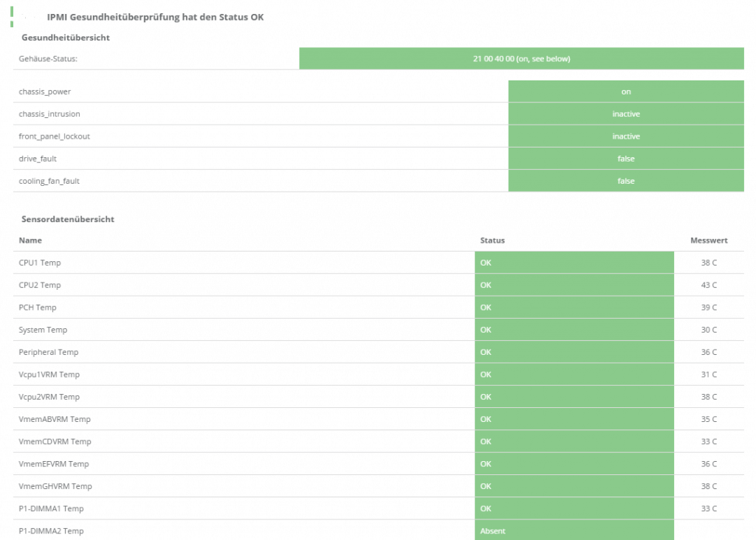Click the drive_fault 'false' status cell
The image size is (756, 540).
coord(625,159)
